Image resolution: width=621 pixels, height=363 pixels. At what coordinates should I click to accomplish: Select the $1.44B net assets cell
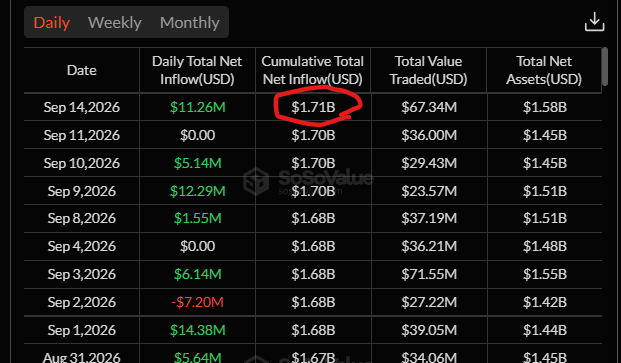pos(545,330)
